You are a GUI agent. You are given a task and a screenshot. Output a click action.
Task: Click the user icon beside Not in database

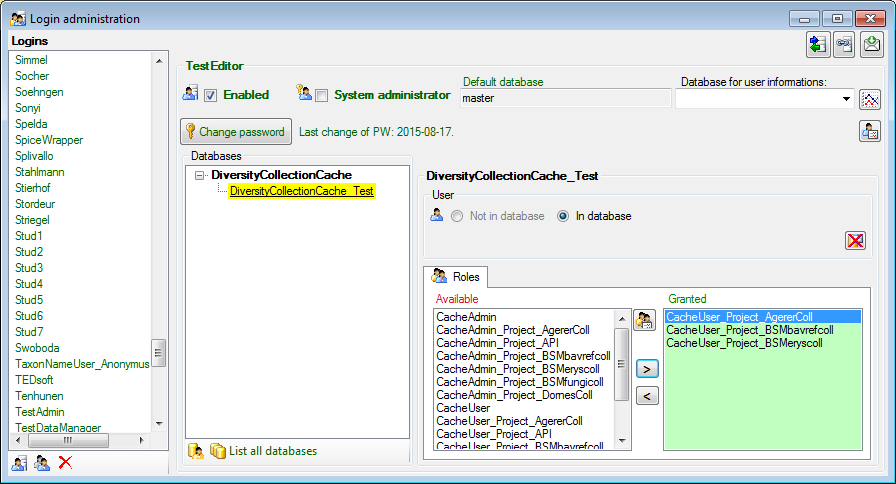(437, 215)
